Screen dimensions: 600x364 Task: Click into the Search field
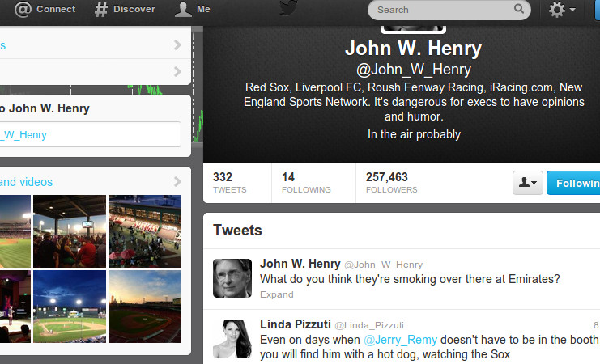[x=449, y=10]
